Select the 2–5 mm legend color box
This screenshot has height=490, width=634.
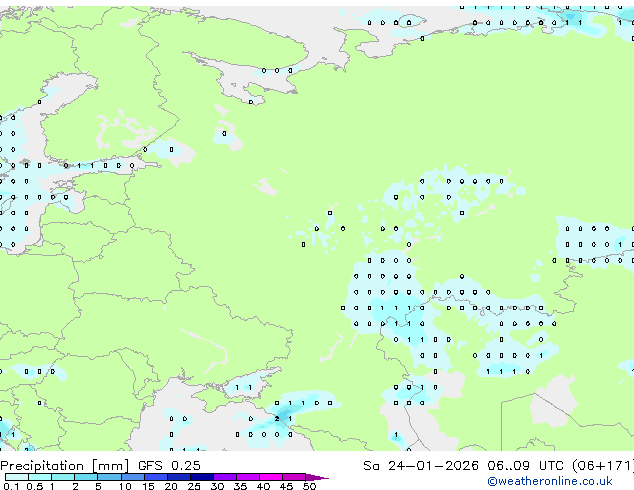(86, 477)
